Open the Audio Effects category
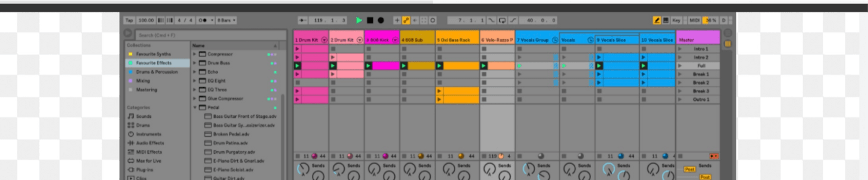The height and width of the screenshot is (180, 868). [x=150, y=143]
